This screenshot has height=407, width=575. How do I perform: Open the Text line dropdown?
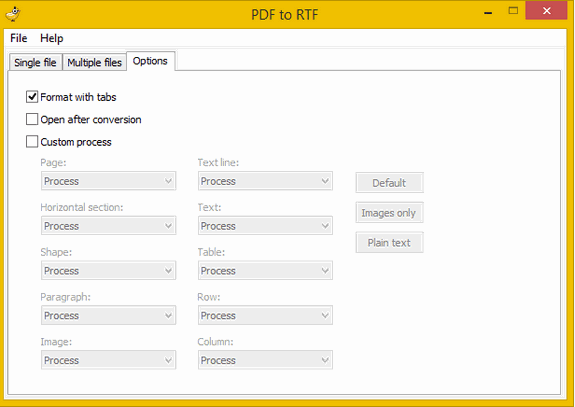tap(265, 181)
